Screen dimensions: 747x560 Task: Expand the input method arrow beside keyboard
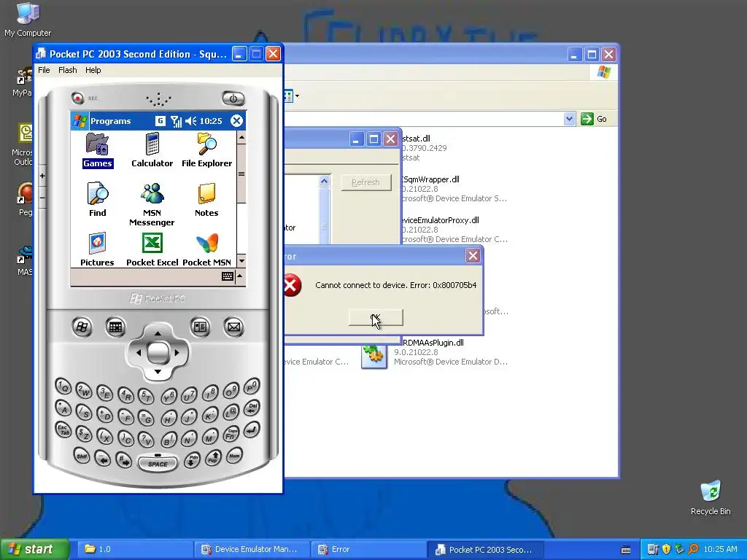pos(240,276)
